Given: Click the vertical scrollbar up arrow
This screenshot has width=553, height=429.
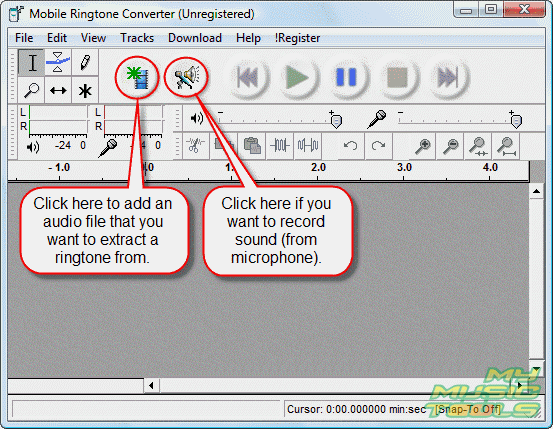Looking at the screenshot, I should click(x=536, y=192).
